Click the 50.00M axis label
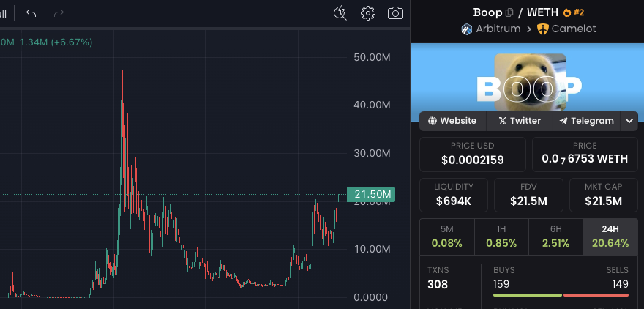 (372, 57)
